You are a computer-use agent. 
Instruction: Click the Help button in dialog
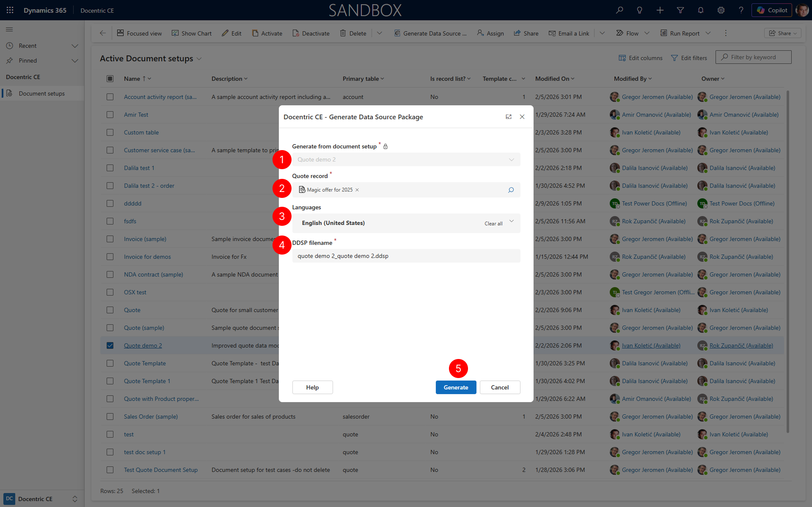[312, 387]
